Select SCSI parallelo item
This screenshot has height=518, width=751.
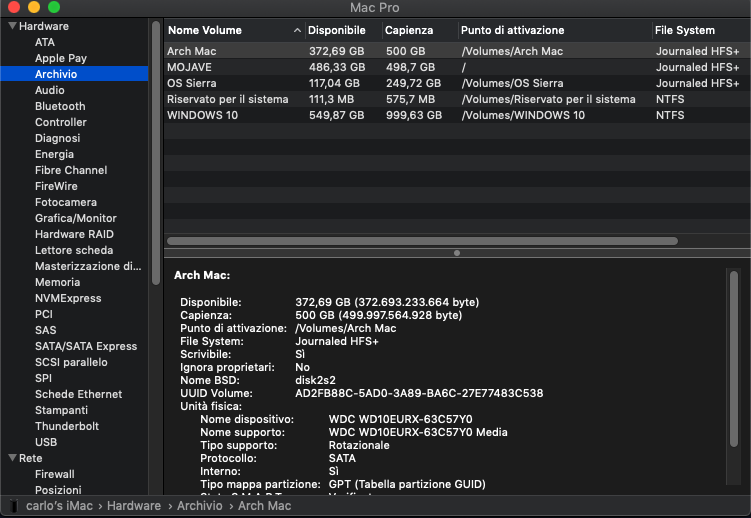tap(71, 362)
